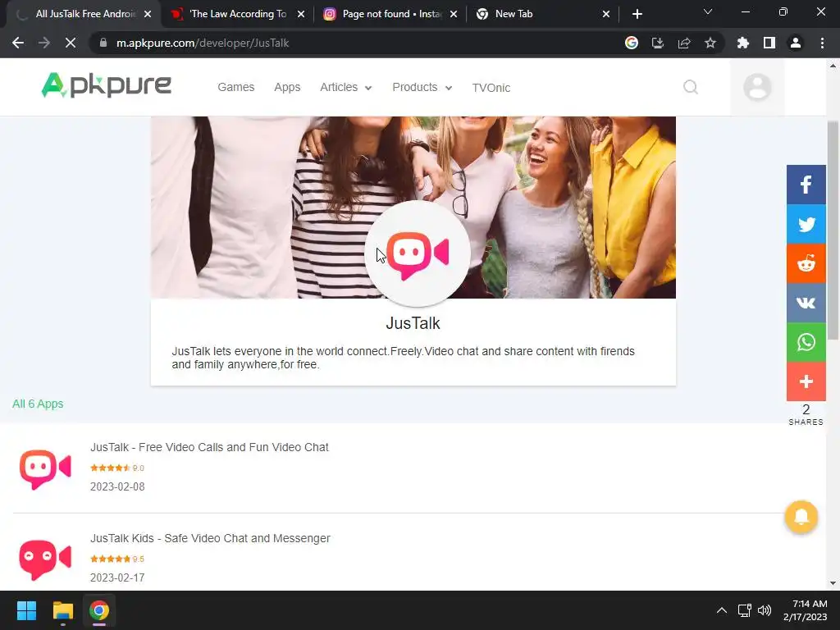Open JusTalk Free Video Calls app icon

45,468
